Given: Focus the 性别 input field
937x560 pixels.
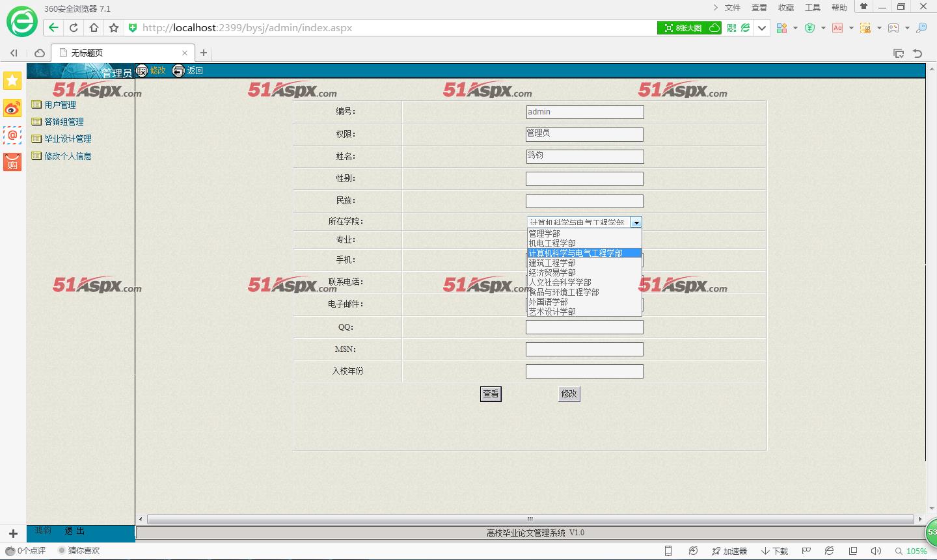Looking at the screenshot, I should [x=584, y=179].
